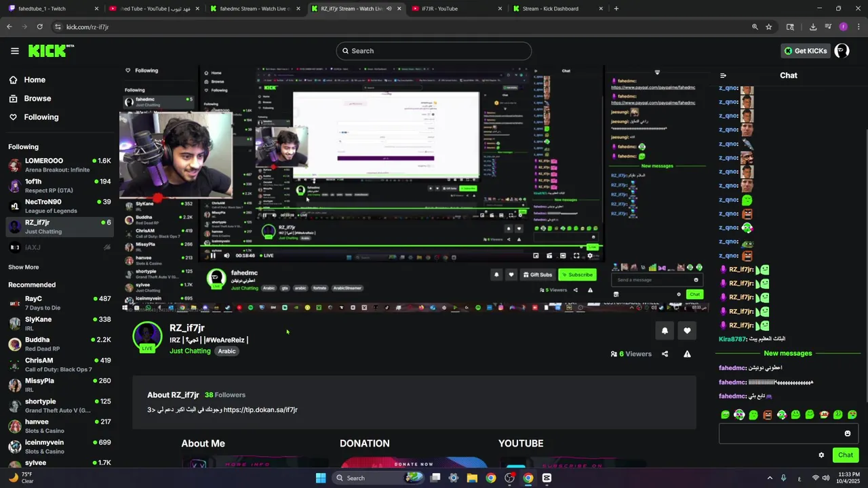868x488 pixels.
Task: Open the Kick hamburger sidebar menu
Action: (14, 51)
